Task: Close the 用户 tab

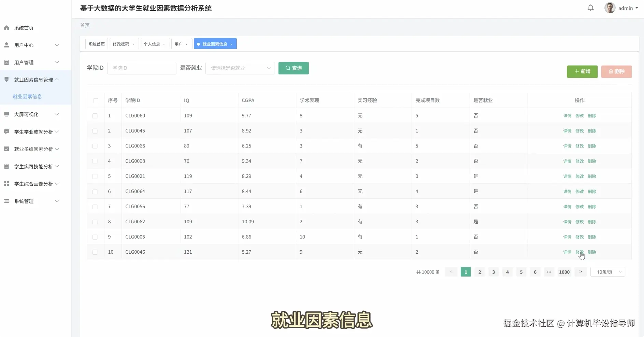Action: point(186,44)
